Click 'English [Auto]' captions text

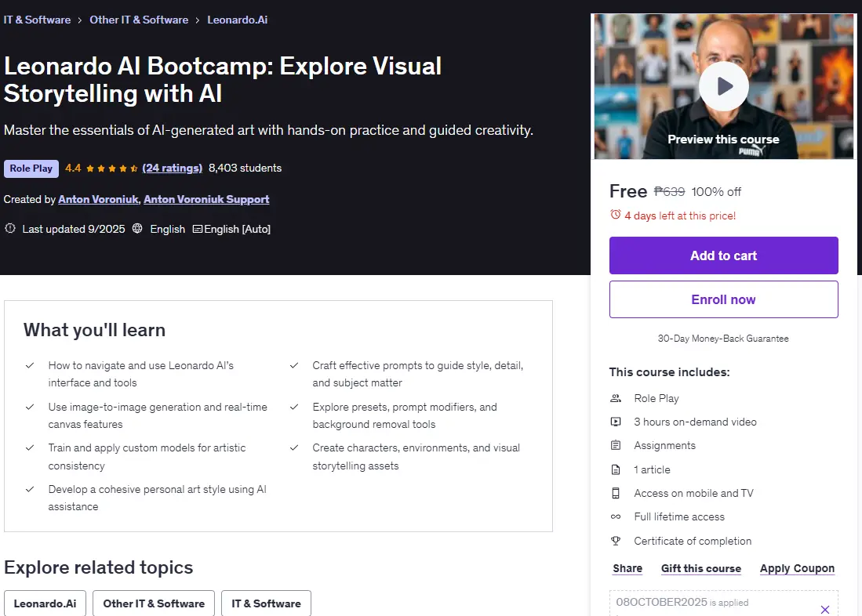point(238,229)
